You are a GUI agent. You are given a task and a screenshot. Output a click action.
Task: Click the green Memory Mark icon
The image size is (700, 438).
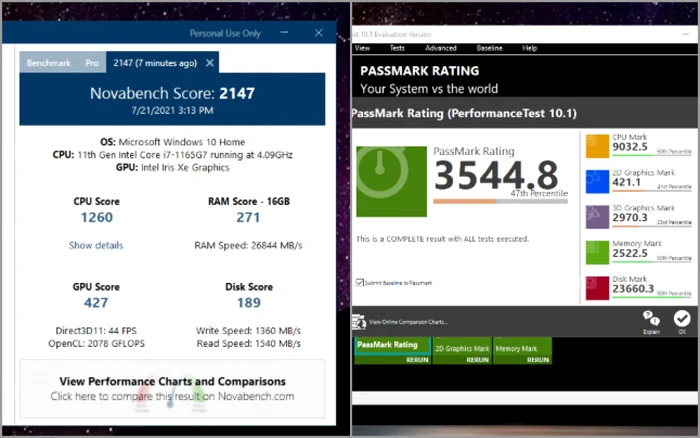point(597,253)
